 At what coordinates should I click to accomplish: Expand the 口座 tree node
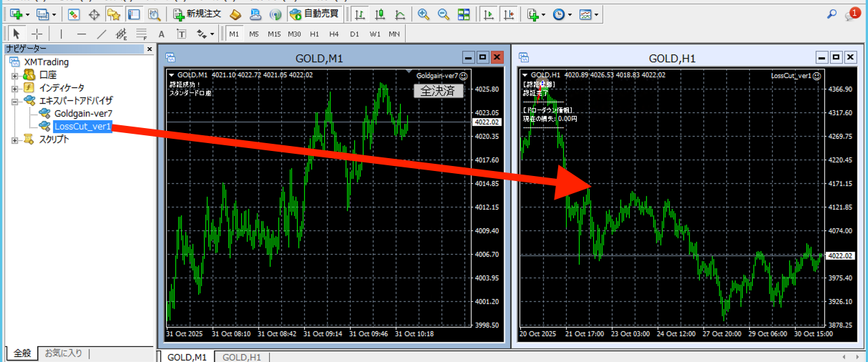(15, 75)
